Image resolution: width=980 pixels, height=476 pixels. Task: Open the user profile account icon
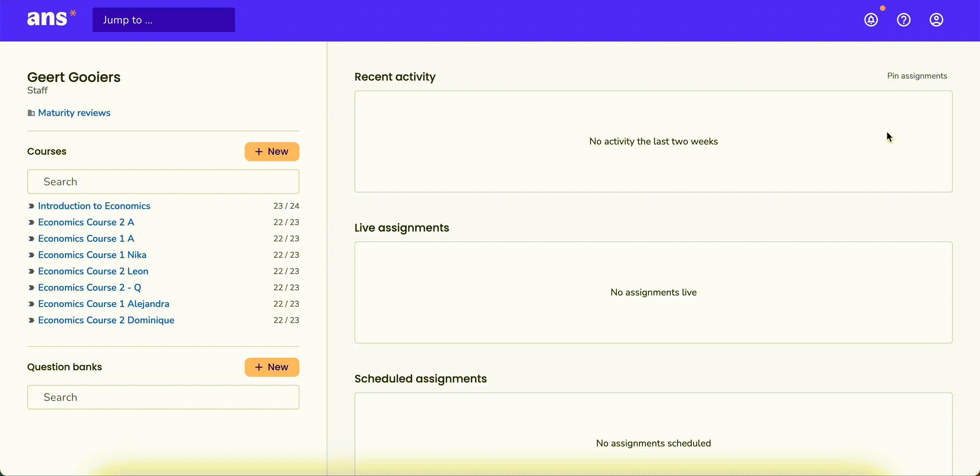(936, 20)
